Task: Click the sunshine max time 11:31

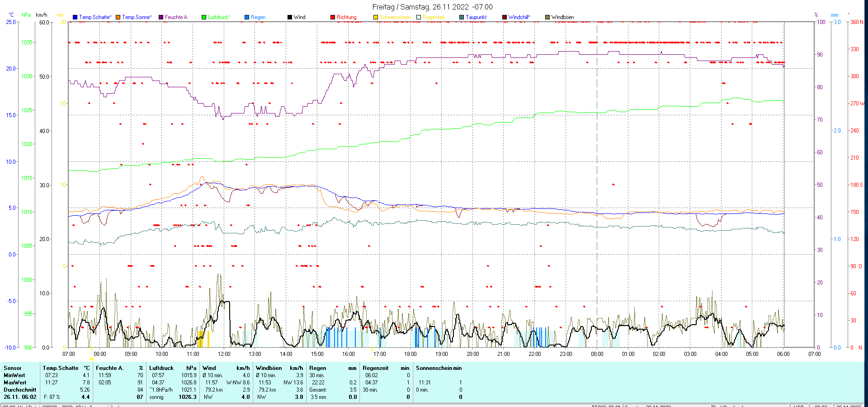Action: 425,383
